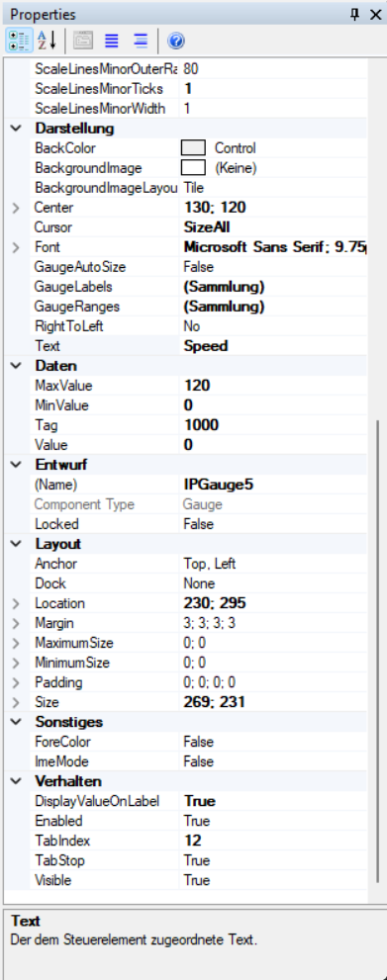Collapse the Layout category
Image resolution: width=387 pixels, height=980 pixels.
(16, 544)
